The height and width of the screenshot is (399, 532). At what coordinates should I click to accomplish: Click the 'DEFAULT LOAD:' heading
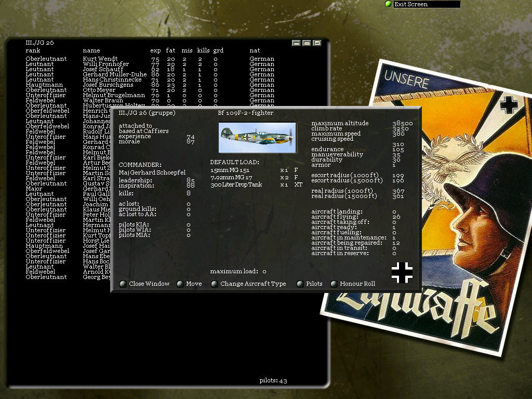pyautogui.click(x=234, y=162)
